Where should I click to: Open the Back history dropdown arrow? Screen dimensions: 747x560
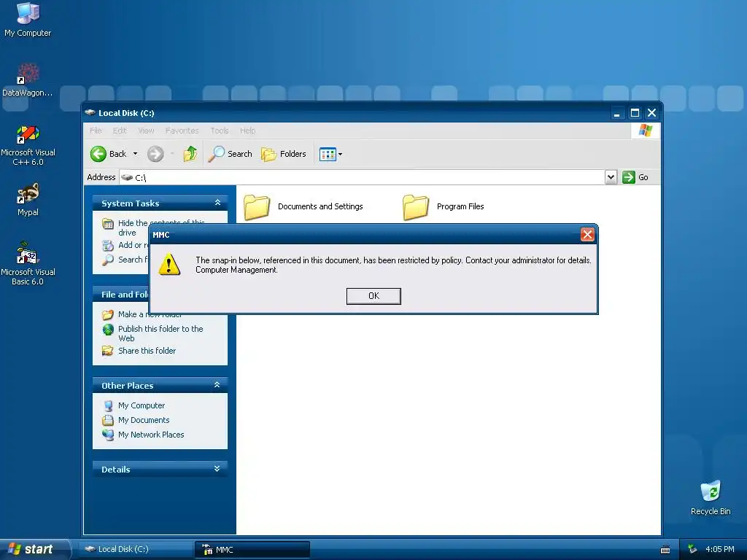pos(135,154)
